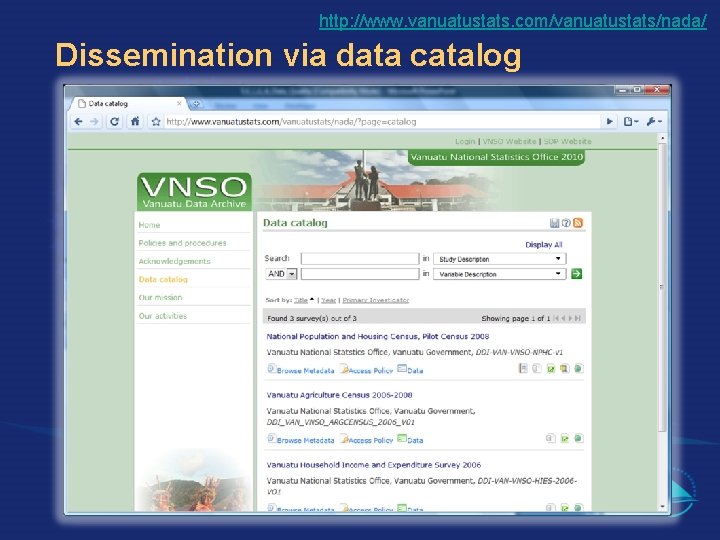Open National Population and Housing Census title
This screenshot has height=540, width=720.
coord(377,337)
